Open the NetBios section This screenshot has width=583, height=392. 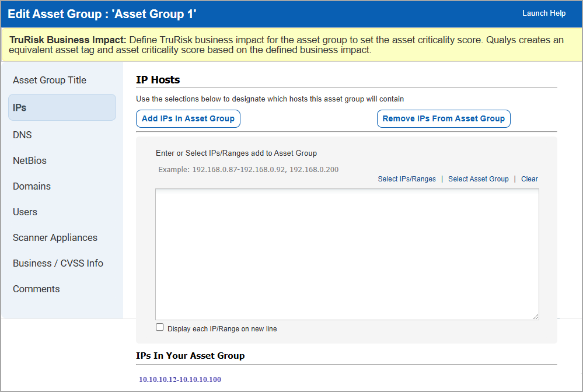[29, 160]
